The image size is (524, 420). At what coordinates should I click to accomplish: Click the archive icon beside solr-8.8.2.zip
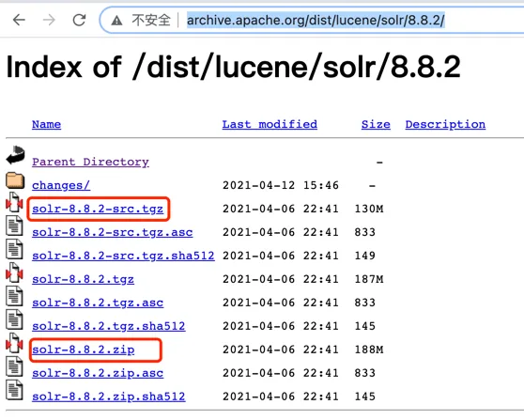pos(14,343)
